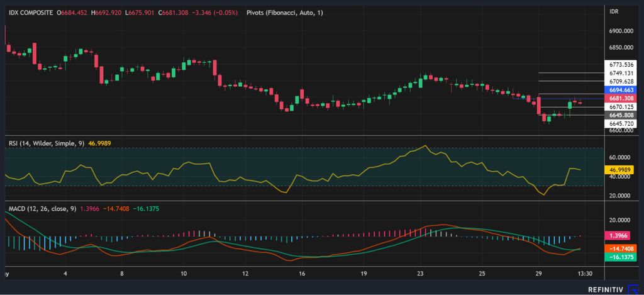
Task: Click the blue 6694.663 price label
Action: pyautogui.click(x=621, y=89)
